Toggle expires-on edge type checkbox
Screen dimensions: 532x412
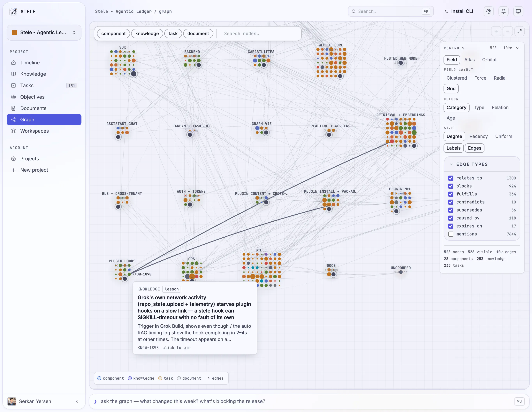451,226
